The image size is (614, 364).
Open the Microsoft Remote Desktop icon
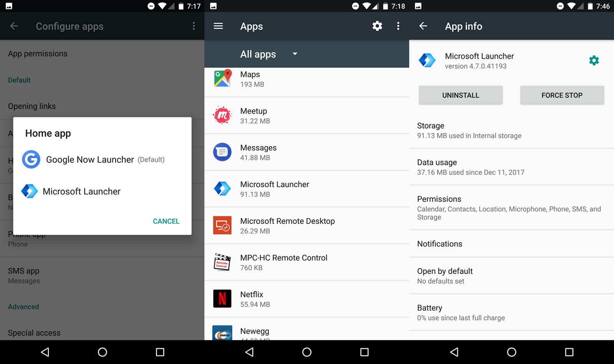click(x=223, y=226)
